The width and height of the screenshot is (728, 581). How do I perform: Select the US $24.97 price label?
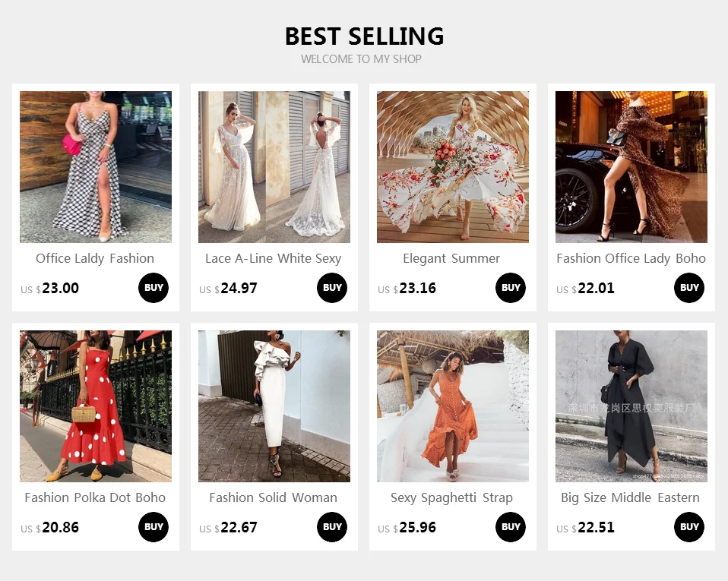pos(228,288)
